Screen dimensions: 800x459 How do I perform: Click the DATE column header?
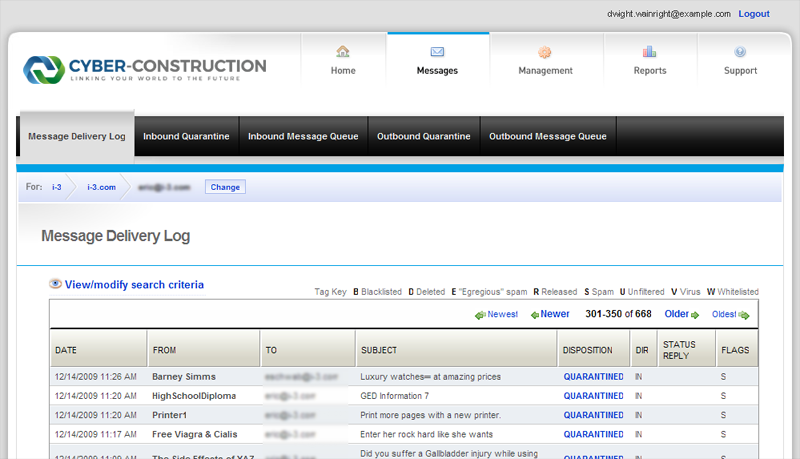(98, 348)
